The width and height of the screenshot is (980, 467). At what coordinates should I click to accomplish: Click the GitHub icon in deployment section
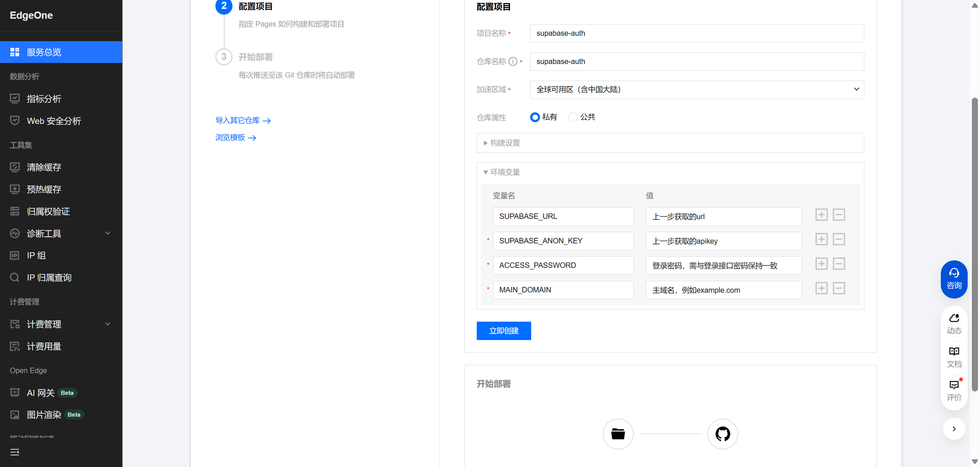pos(722,434)
